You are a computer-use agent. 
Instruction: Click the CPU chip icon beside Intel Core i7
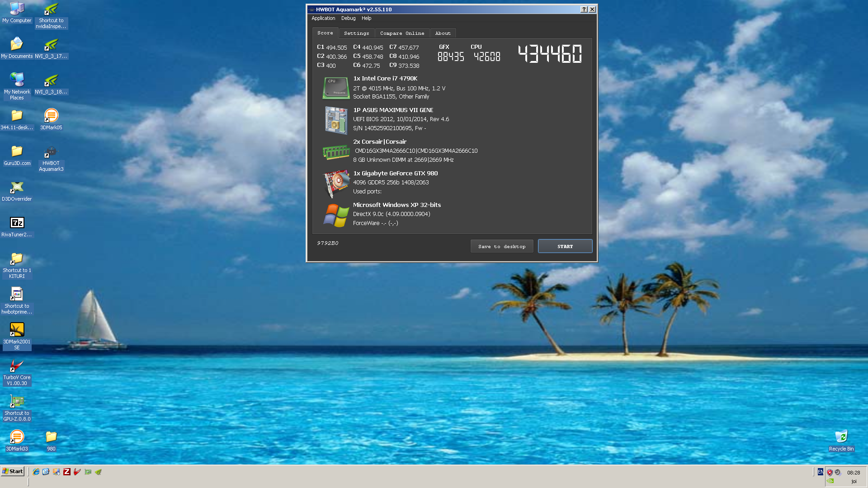click(x=336, y=88)
